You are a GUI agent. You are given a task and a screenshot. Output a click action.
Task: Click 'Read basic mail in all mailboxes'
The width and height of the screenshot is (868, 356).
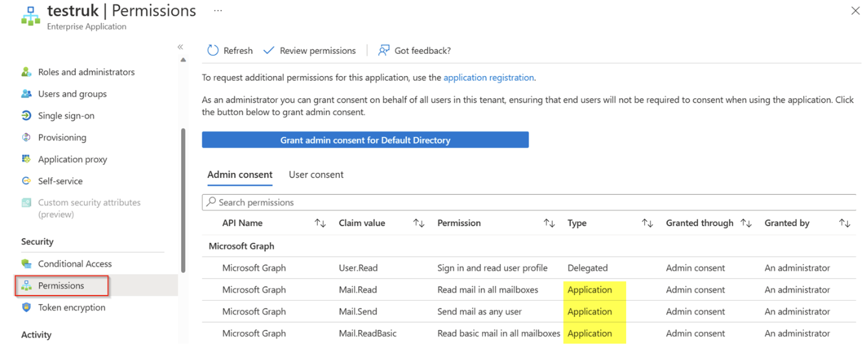(499, 333)
